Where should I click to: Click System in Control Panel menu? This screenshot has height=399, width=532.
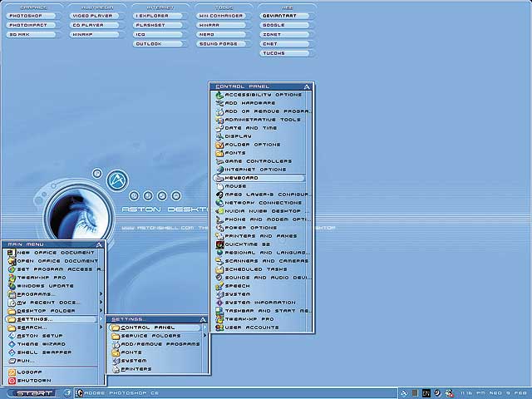pyautogui.click(x=260, y=294)
